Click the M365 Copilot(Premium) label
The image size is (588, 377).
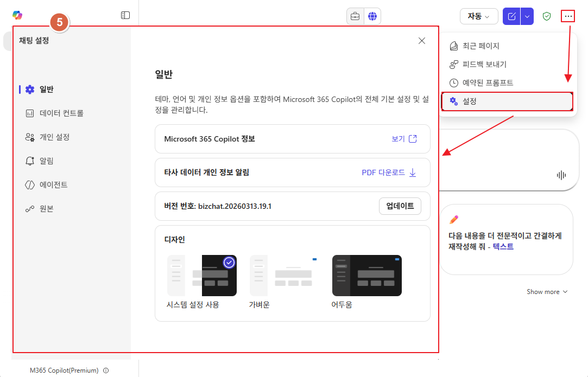64,370
